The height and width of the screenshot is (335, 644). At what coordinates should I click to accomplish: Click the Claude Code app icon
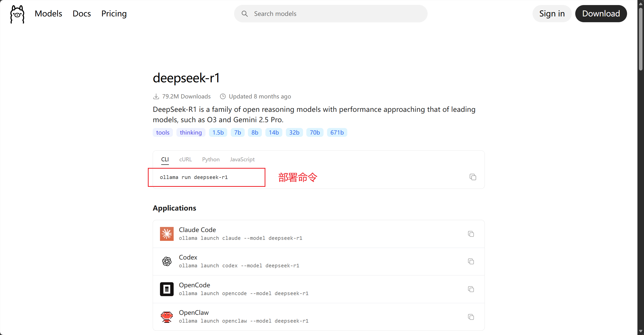pos(167,234)
